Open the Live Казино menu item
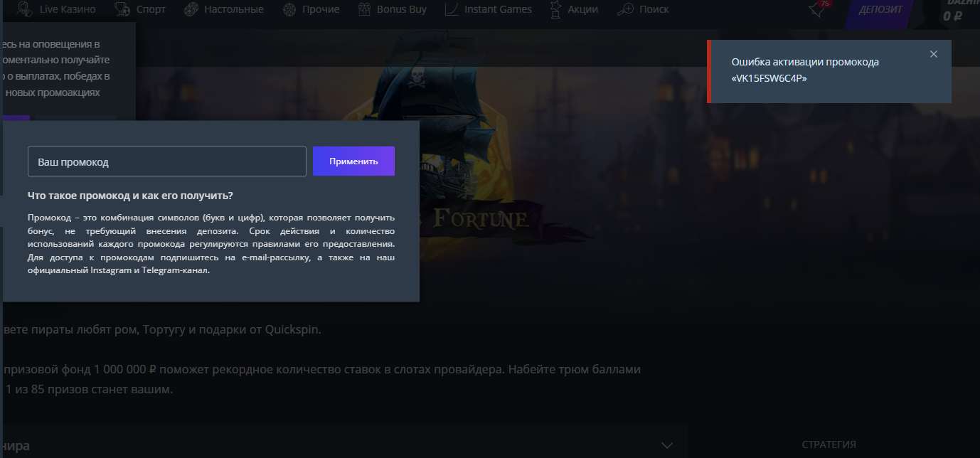Screen dimensions: 980x458 (70, 9)
